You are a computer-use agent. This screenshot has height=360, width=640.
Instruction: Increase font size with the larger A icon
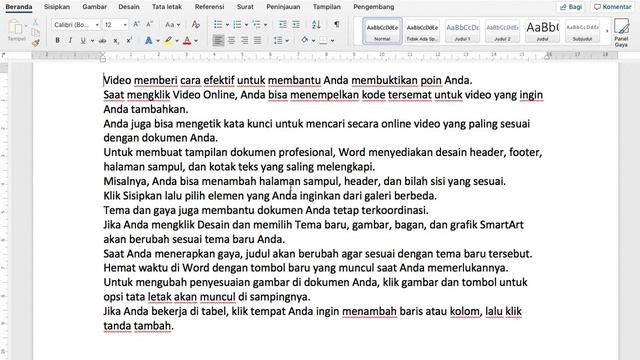[137, 24]
